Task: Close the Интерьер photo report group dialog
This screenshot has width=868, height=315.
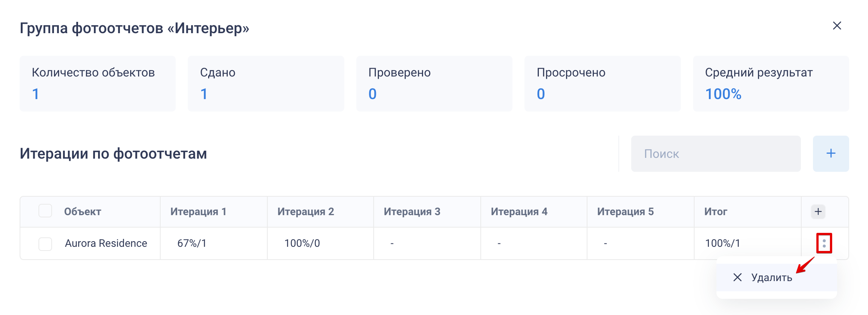Action: (837, 26)
